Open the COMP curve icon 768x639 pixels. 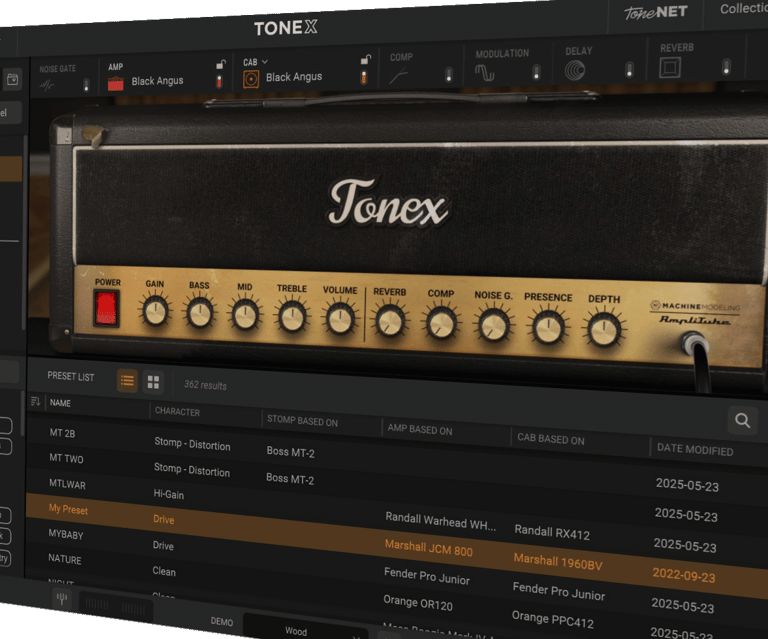click(398, 75)
